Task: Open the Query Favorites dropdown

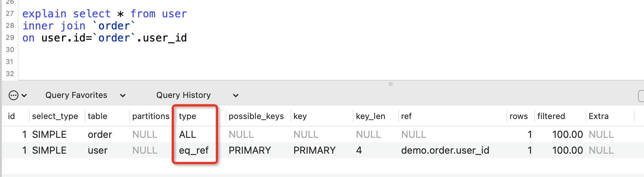Action: pyautogui.click(x=85, y=95)
